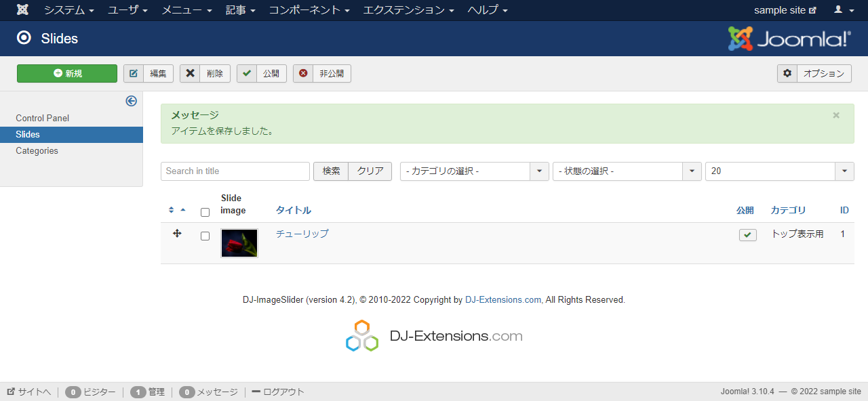Toggle published status of チューリップ slide

[x=747, y=235]
